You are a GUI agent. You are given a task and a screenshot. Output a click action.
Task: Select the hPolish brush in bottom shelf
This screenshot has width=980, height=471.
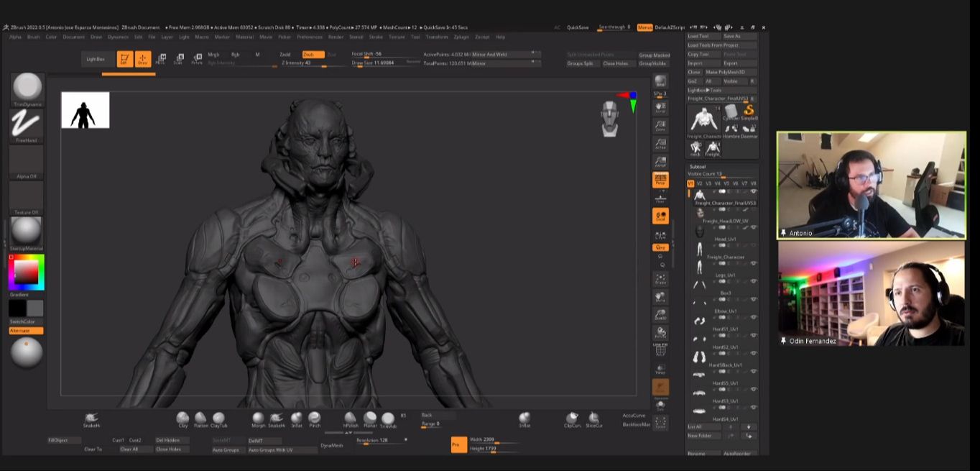pyautogui.click(x=350, y=420)
